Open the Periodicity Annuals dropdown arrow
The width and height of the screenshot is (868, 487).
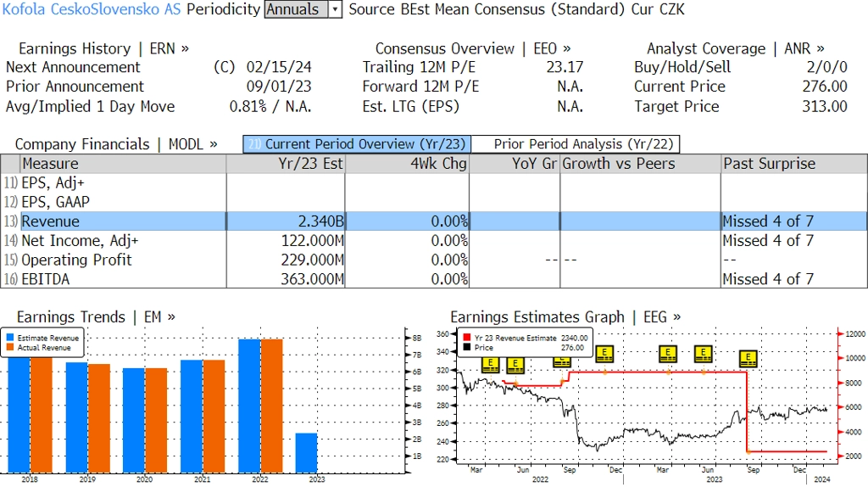coord(336,9)
